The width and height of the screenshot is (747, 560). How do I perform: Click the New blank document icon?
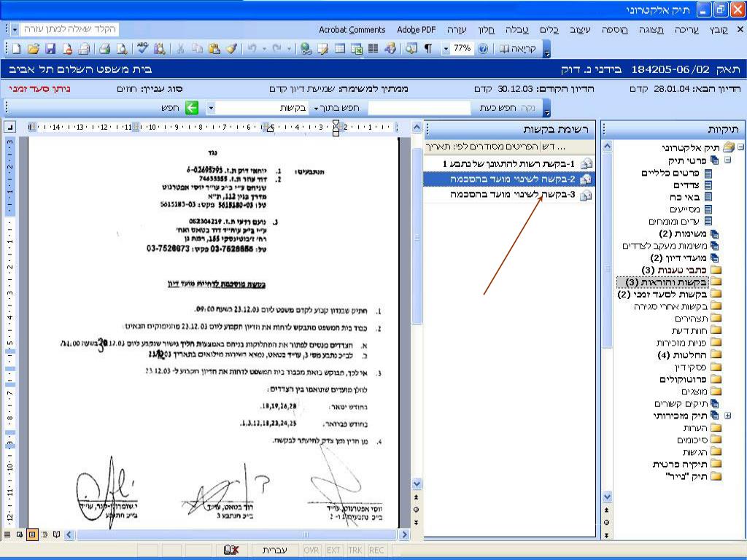(x=16, y=49)
